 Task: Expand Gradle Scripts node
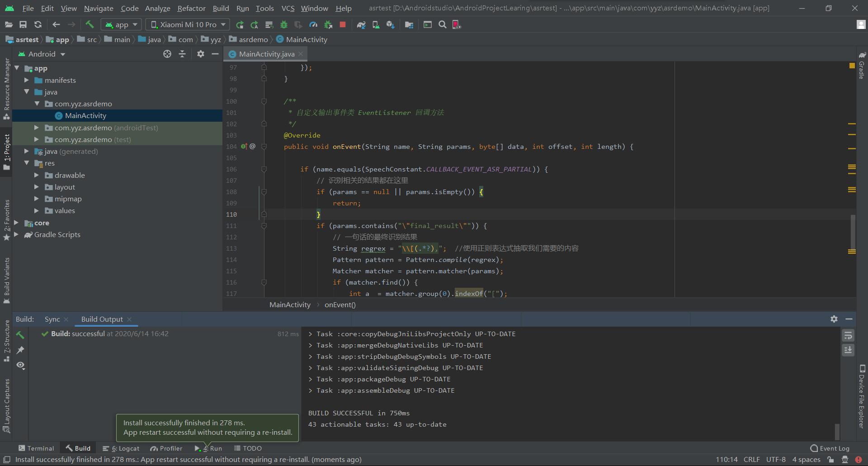pos(17,234)
